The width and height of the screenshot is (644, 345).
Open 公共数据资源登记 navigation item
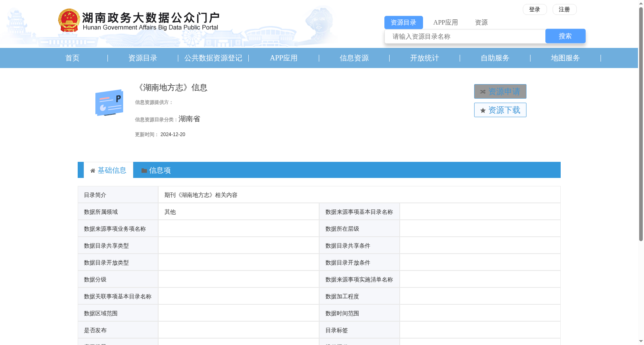213,58
